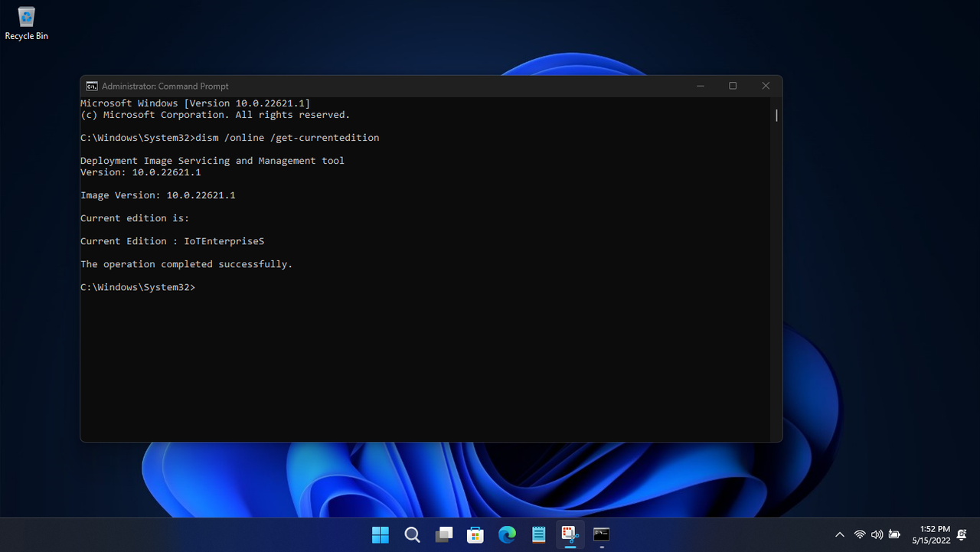This screenshot has width=980, height=552.
Task: Open Notepad from the taskbar
Action: coord(538,534)
